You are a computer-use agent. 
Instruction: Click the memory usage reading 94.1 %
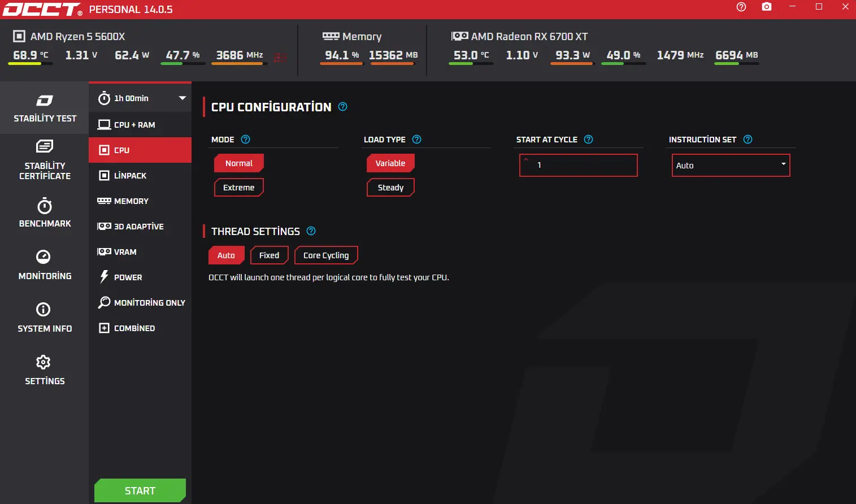(342, 55)
